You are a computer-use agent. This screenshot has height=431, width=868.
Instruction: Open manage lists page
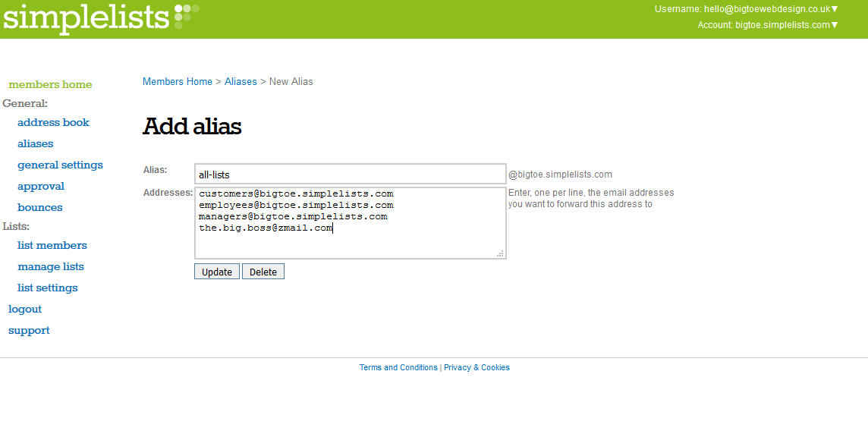point(51,266)
